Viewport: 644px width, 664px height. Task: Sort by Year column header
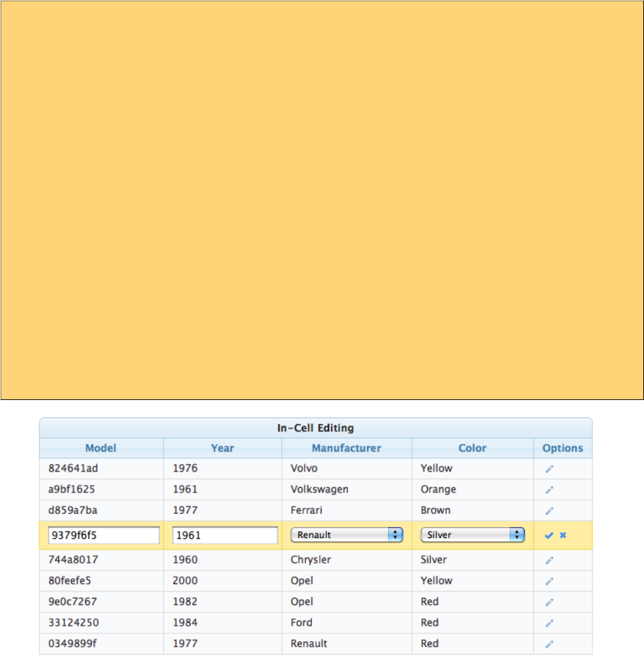(x=222, y=448)
